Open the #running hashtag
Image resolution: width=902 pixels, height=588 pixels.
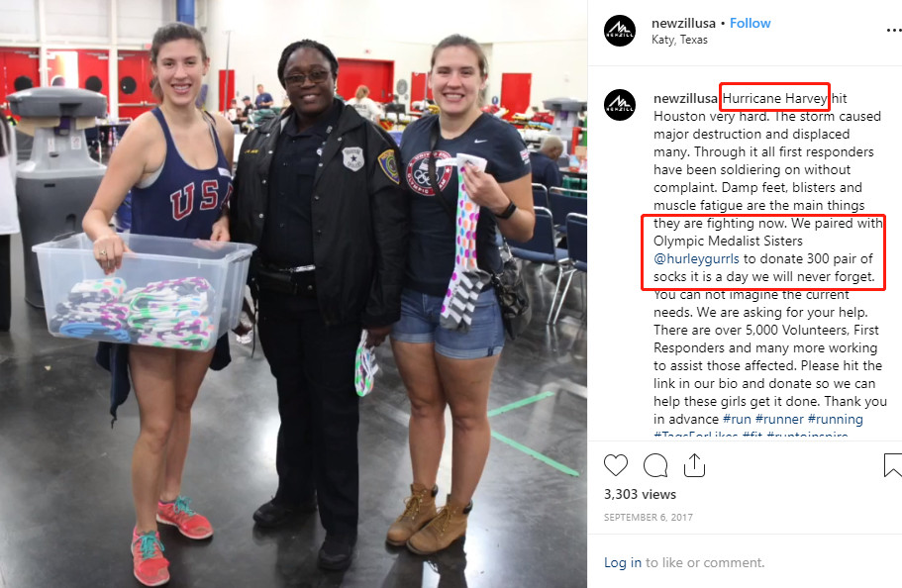tap(836, 420)
